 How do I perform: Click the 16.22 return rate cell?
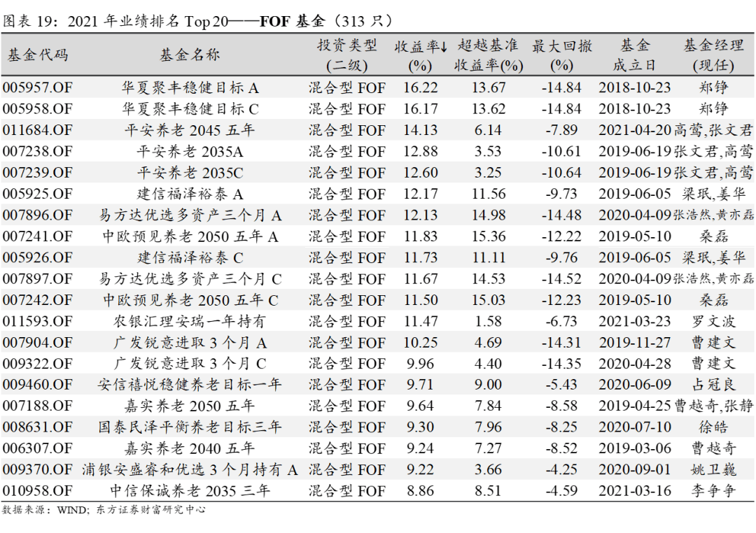pos(420,88)
